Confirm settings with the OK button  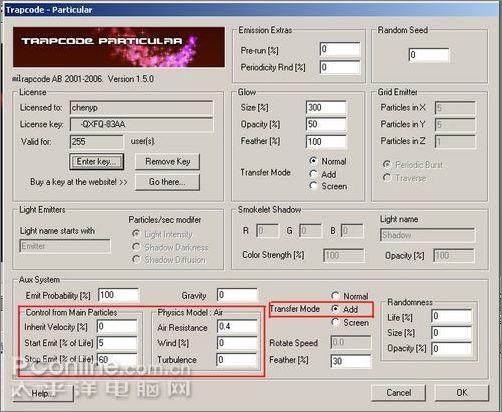(462, 393)
